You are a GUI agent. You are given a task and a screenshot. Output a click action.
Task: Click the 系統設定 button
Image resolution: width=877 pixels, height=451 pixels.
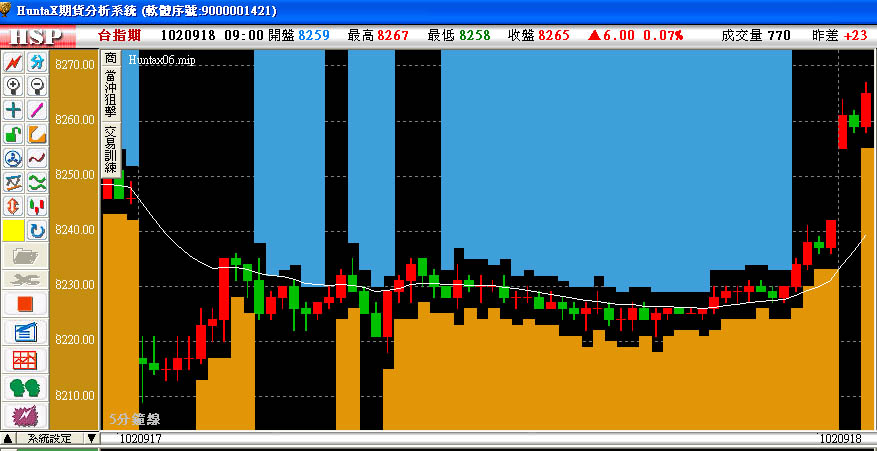50,439
